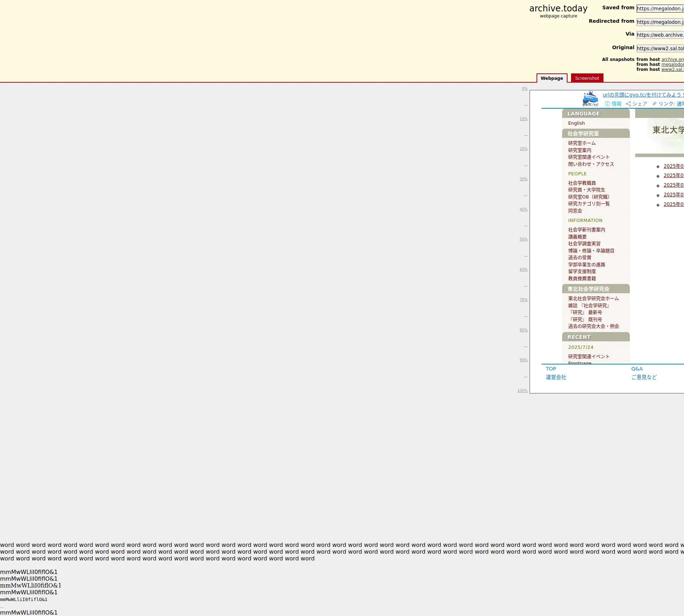The width and height of the screenshot is (684, 616).
Task: Open the English language link
Action: point(576,123)
